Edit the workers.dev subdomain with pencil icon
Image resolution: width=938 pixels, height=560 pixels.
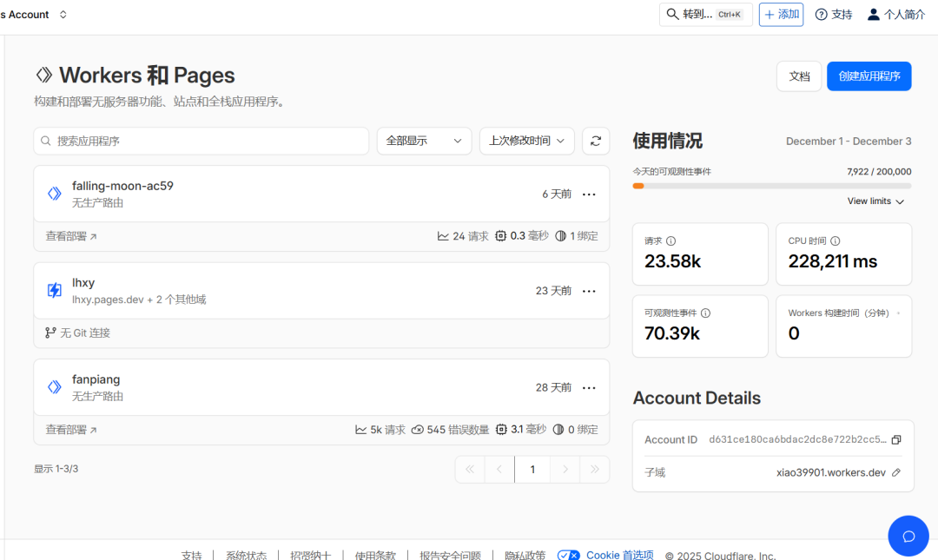896,472
